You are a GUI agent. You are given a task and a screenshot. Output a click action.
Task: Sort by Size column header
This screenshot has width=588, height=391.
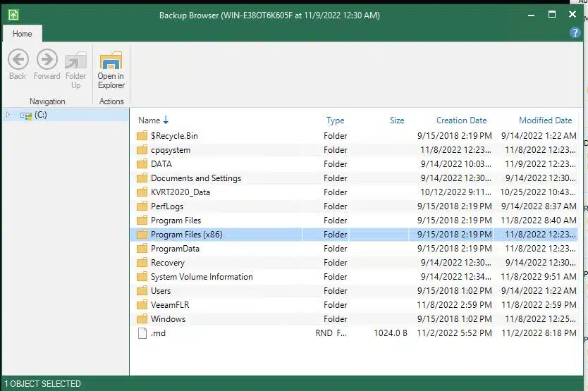397,120
